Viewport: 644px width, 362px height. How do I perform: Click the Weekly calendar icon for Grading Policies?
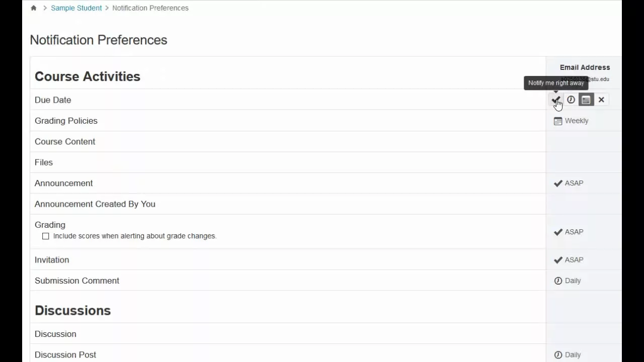(558, 121)
